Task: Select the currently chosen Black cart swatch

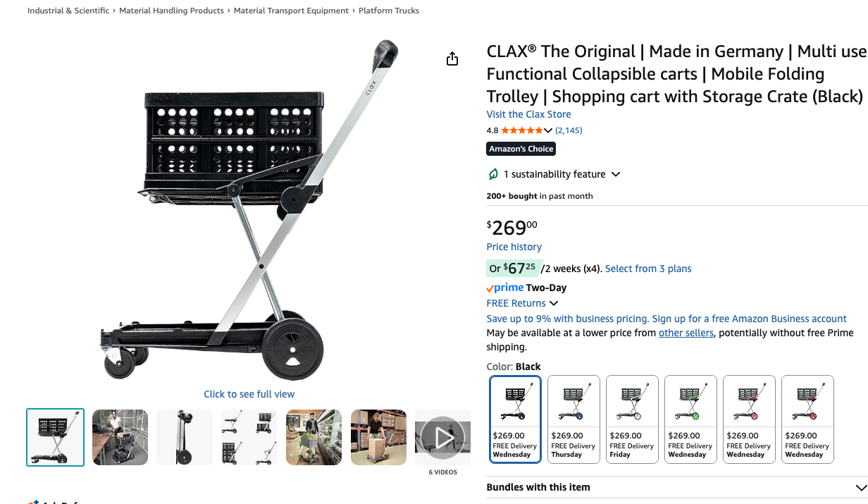Action: pos(515,419)
